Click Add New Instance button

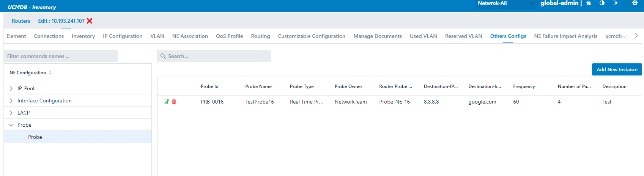click(x=617, y=69)
